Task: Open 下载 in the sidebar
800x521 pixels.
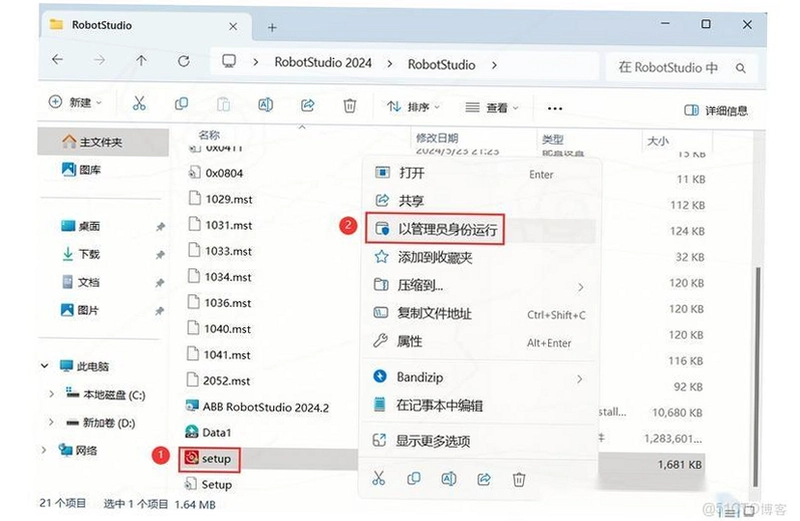Action: pyautogui.click(x=81, y=254)
